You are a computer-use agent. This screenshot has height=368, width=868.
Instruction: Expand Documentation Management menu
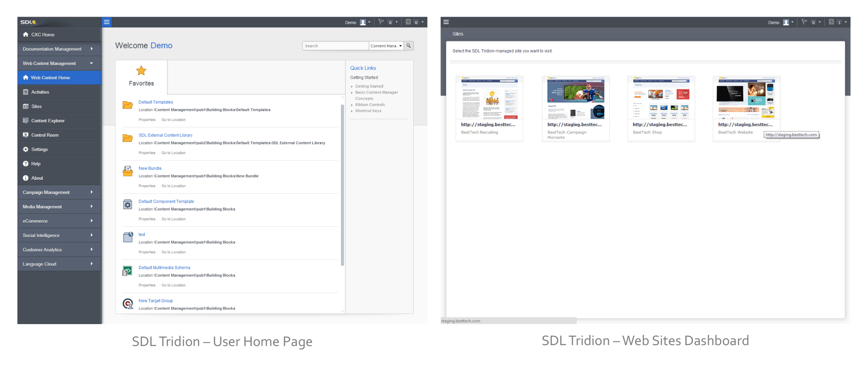[x=59, y=49]
